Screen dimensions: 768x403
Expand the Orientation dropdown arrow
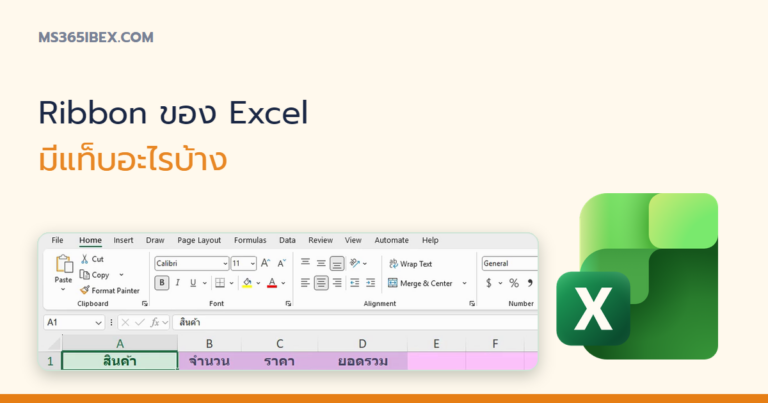coord(365,263)
